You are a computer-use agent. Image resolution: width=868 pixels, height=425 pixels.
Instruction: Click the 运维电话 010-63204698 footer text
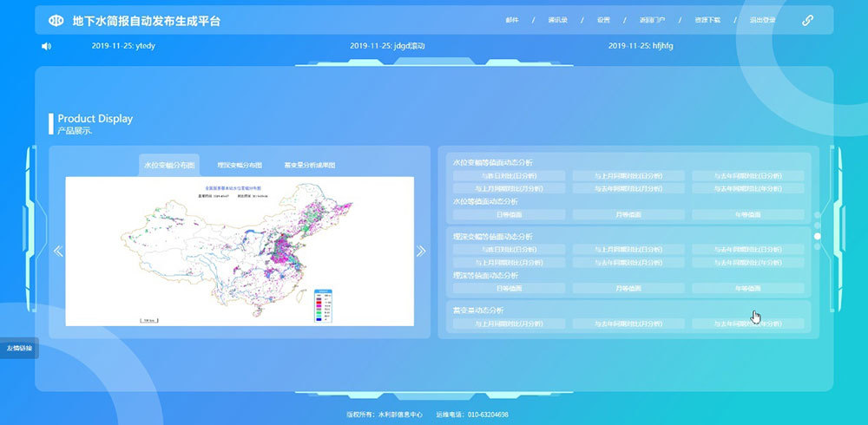point(472,414)
